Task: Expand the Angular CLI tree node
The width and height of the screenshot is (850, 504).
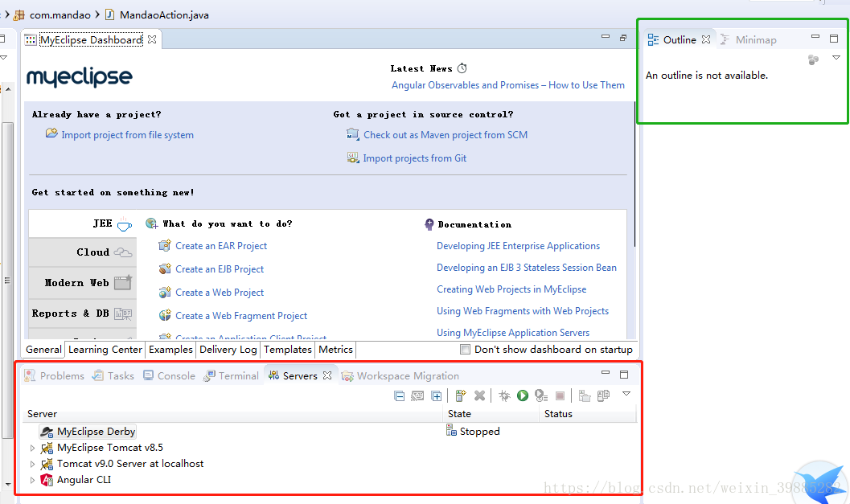Action: (x=32, y=480)
